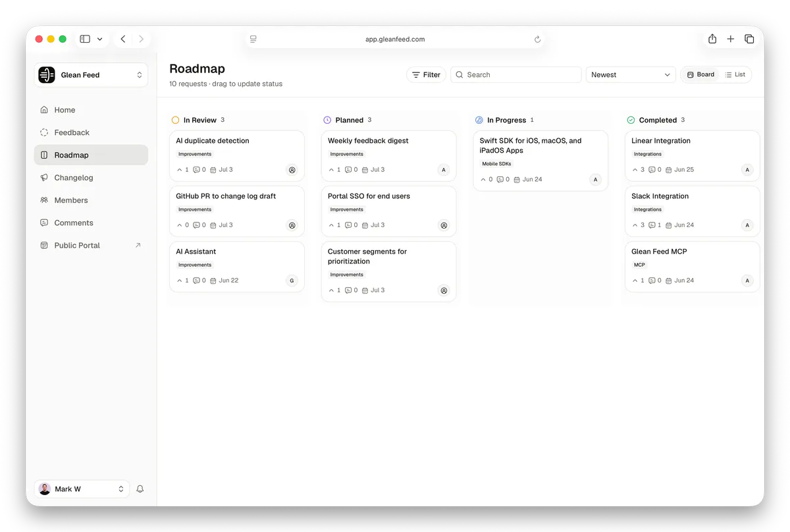The image size is (790, 532).
Task: Open the Changelog section
Action: [x=91, y=178]
